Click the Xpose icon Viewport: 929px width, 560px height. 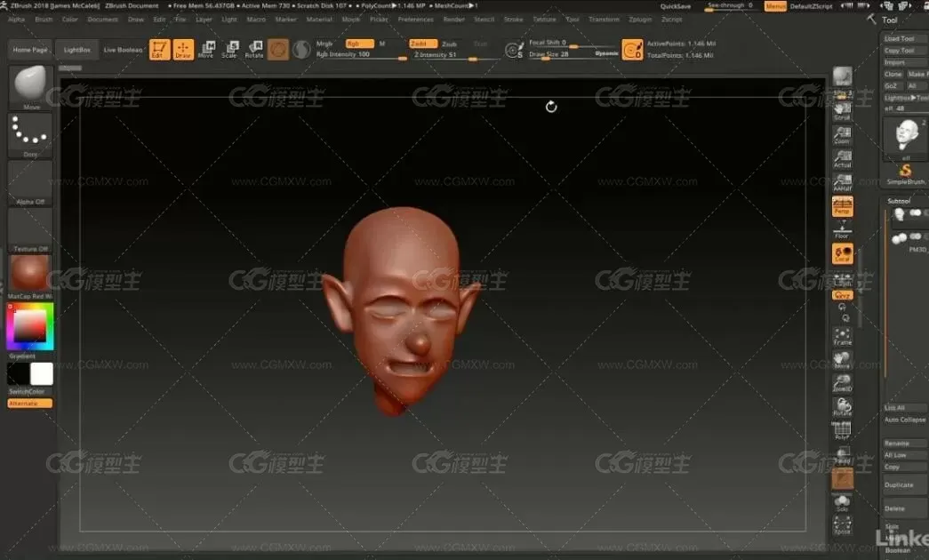click(842, 526)
